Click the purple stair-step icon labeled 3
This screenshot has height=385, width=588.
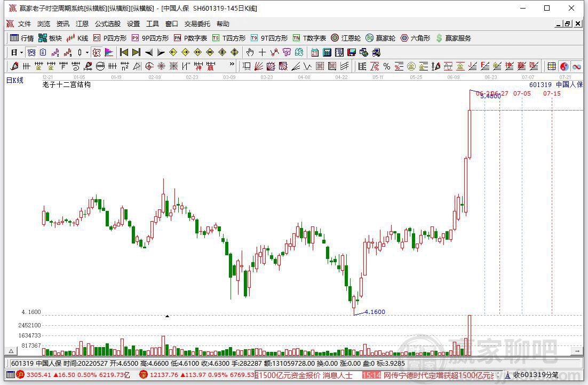click(x=55, y=52)
